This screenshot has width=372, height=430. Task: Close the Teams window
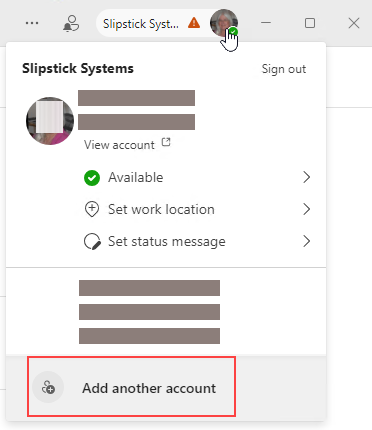click(354, 23)
